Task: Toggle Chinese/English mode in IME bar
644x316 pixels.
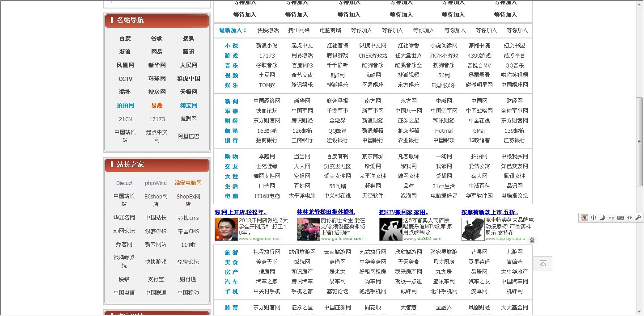Action: (x=593, y=218)
